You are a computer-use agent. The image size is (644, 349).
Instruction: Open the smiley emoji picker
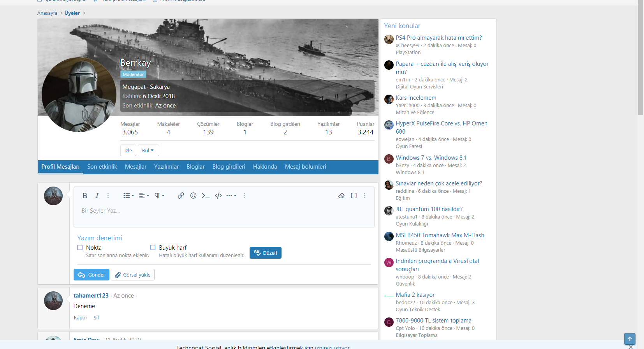193,196
